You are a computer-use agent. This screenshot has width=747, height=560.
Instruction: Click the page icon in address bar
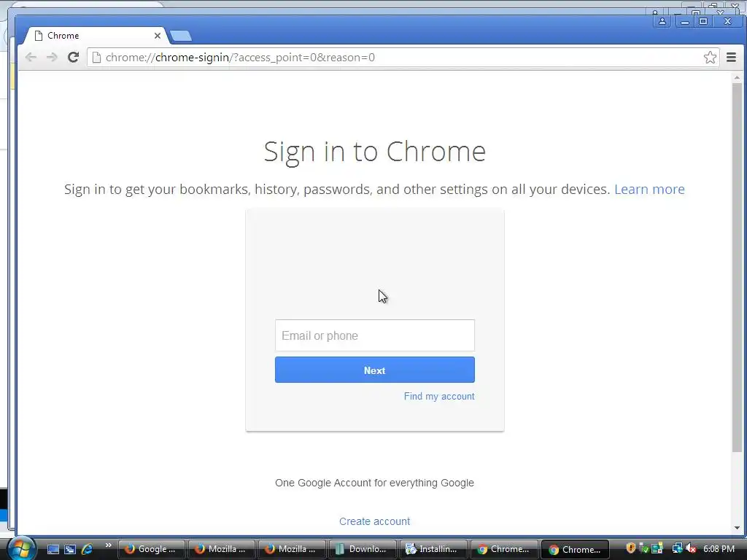97,58
